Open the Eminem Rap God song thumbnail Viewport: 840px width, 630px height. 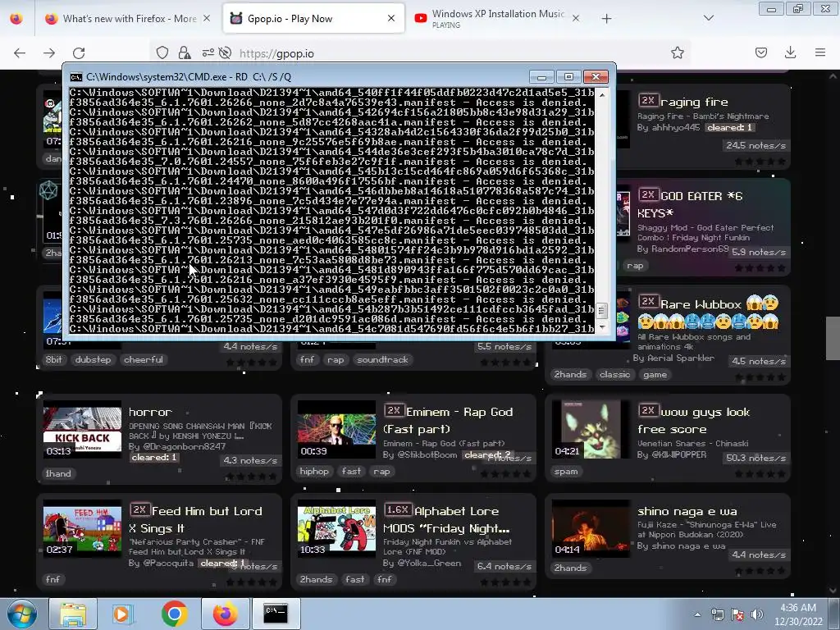(x=336, y=428)
